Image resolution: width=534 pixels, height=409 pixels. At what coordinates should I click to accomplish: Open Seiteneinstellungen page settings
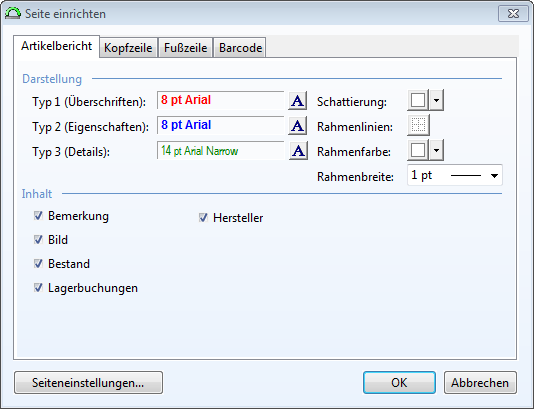tap(89, 383)
